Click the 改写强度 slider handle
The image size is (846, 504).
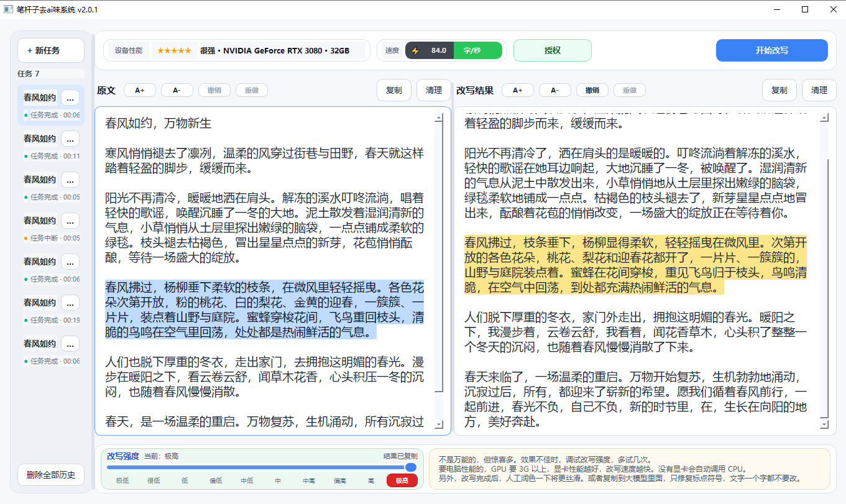[411, 467]
